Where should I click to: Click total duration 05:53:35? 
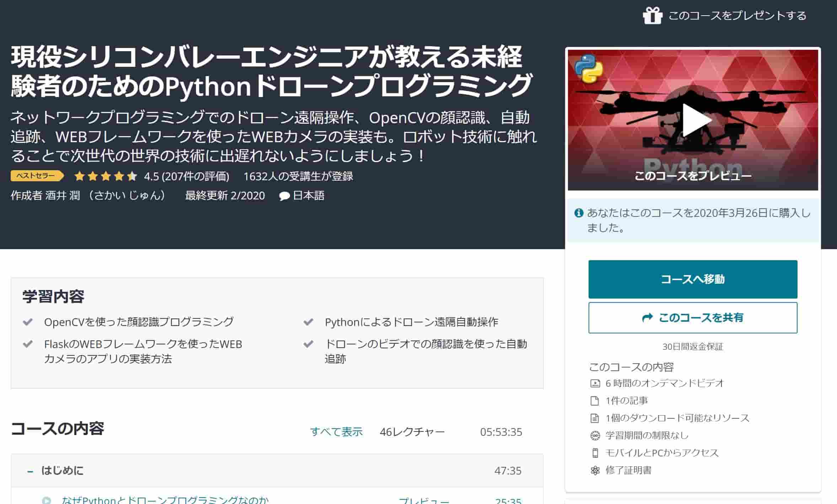coord(501,432)
